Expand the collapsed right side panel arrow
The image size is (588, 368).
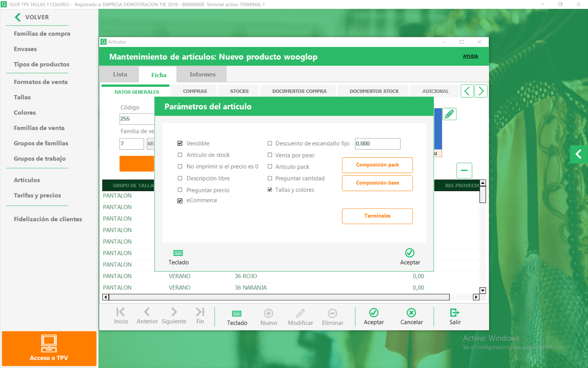coord(579,154)
